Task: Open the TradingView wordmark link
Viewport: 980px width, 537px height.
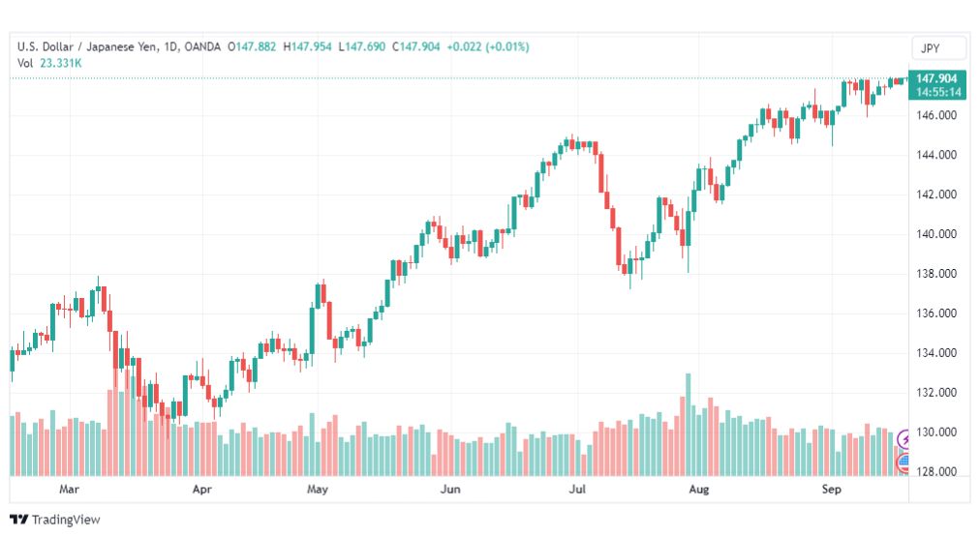Action: coord(65,520)
